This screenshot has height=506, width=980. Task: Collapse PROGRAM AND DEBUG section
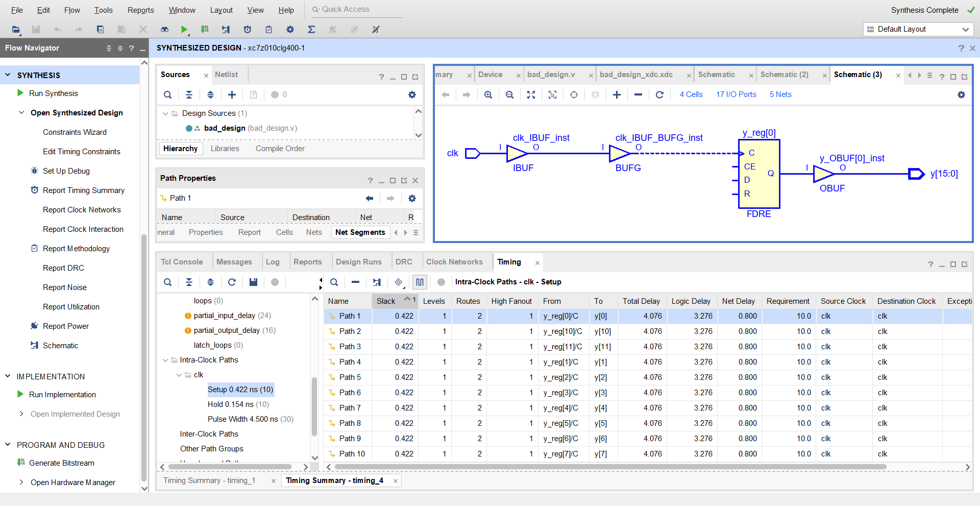[8, 444]
